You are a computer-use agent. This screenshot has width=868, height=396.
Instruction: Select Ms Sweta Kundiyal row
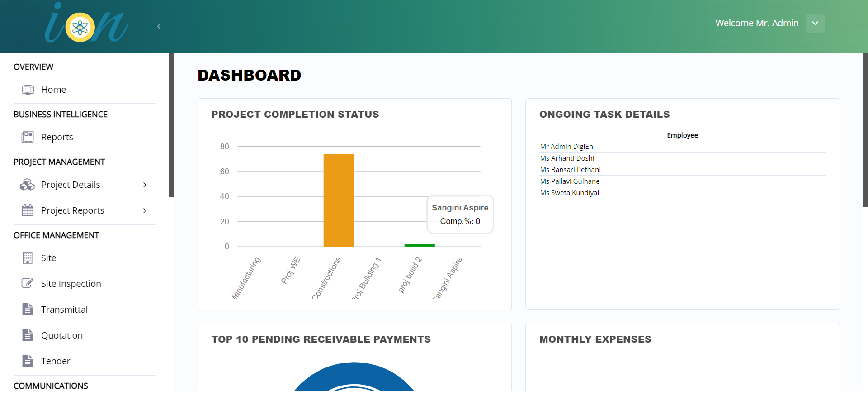[683, 193]
